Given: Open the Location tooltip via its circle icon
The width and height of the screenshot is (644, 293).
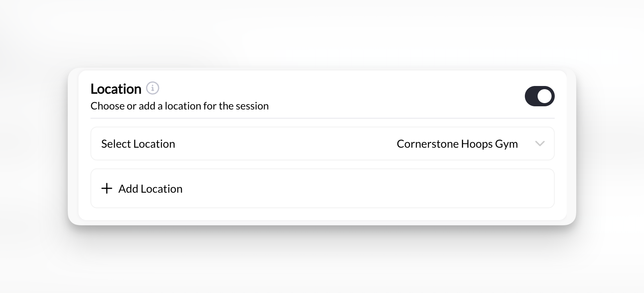Looking at the screenshot, I should 153,88.
